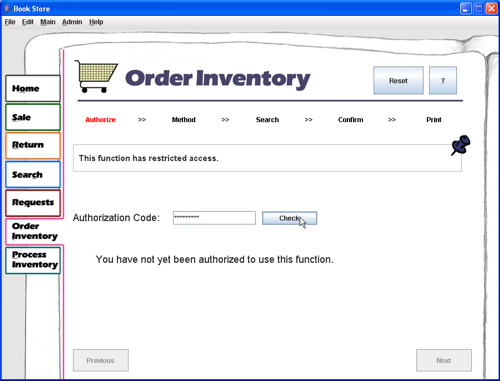This screenshot has width=500, height=381.
Task: Go to the Home sidebar tab
Action: 33,88
